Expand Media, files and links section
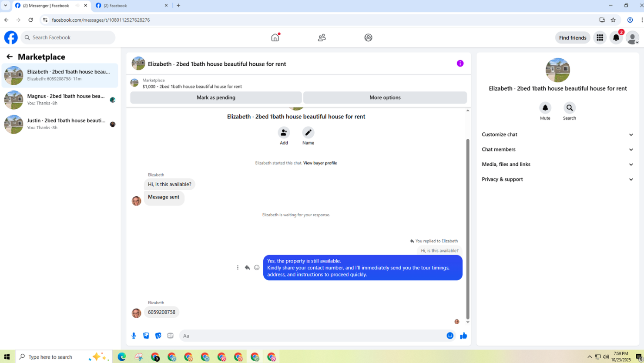The height and width of the screenshot is (363, 644). 557,164
